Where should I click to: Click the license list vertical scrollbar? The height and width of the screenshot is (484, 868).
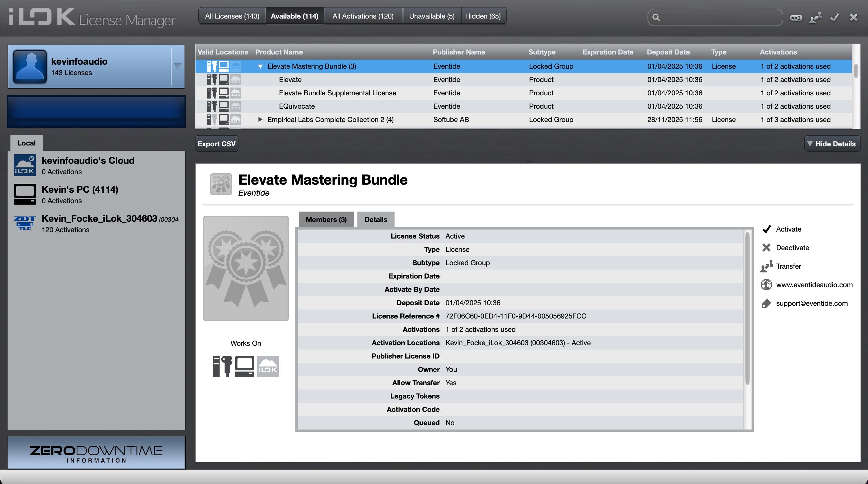coord(856,71)
